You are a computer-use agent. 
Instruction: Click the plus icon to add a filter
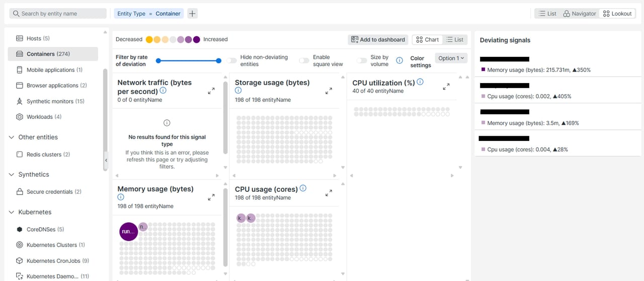192,14
